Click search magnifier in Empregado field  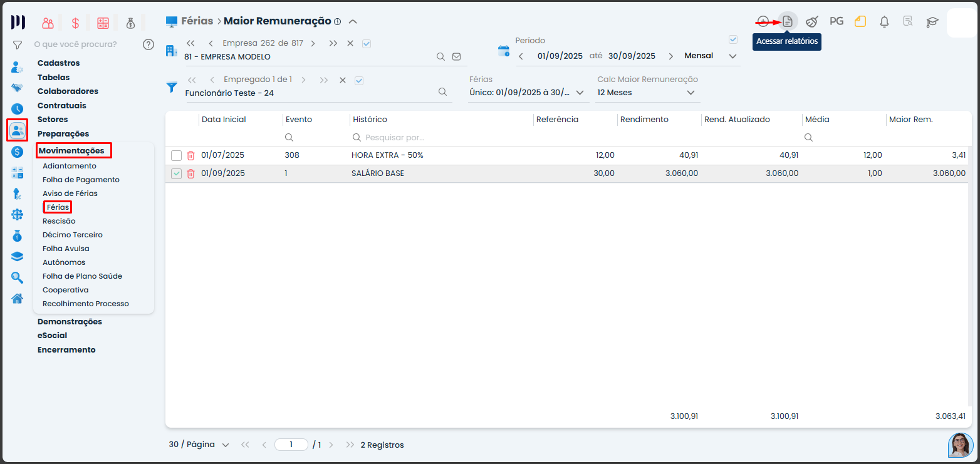pyautogui.click(x=442, y=92)
